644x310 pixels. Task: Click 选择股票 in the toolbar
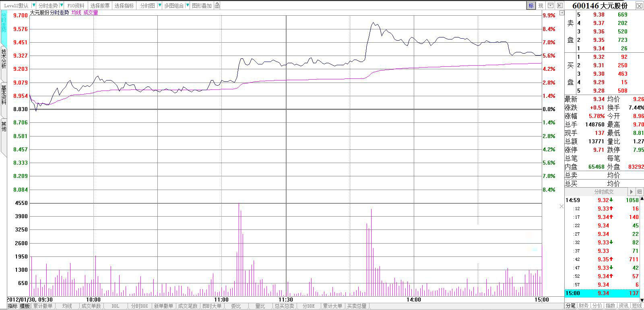pos(100,6)
